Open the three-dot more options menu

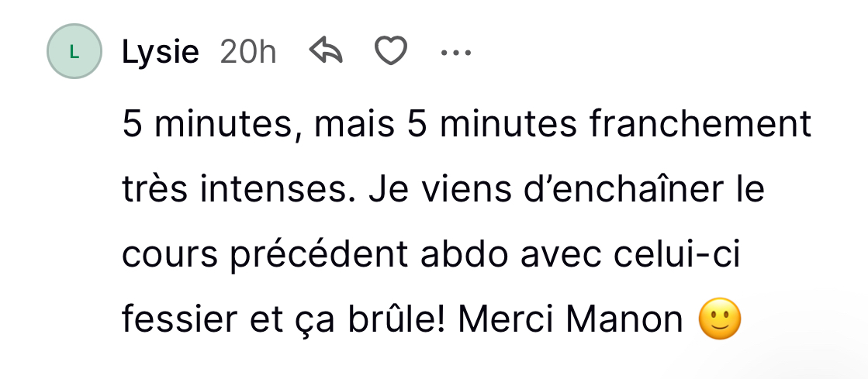point(455,53)
